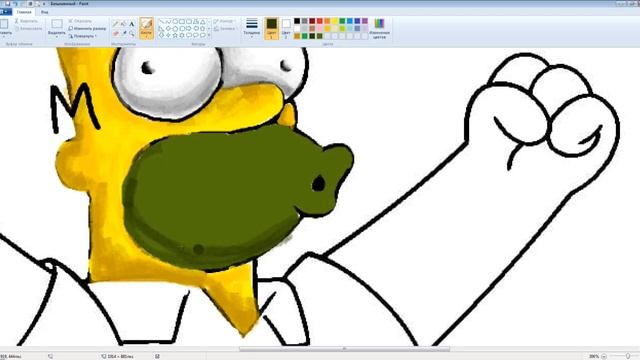Select the Text tool letter A

coord(131,24)
